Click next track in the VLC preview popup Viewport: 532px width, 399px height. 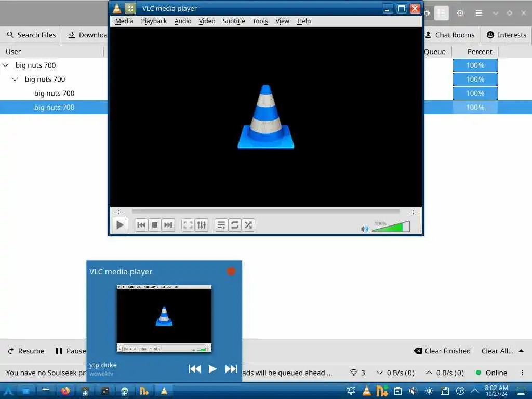tap(231, 369)
